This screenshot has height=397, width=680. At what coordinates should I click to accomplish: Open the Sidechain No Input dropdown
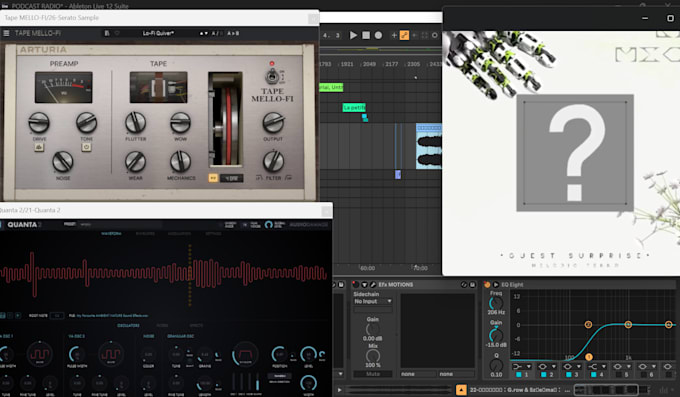(x=373, y=301)
